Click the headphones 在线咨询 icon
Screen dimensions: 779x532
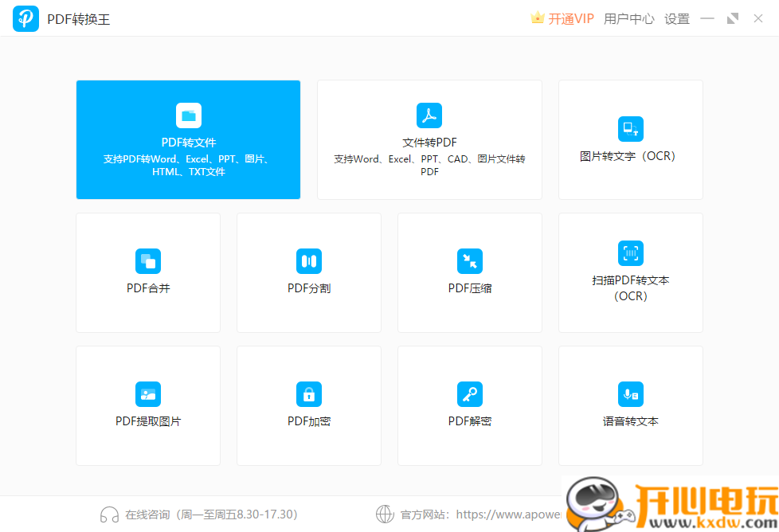point(109,514)
